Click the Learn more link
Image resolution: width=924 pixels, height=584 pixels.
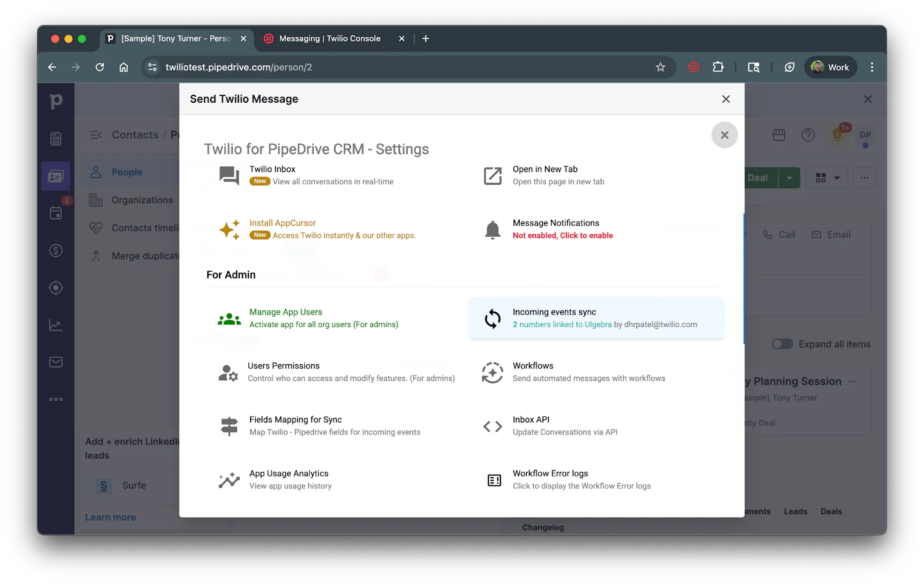tap(110, 516)
